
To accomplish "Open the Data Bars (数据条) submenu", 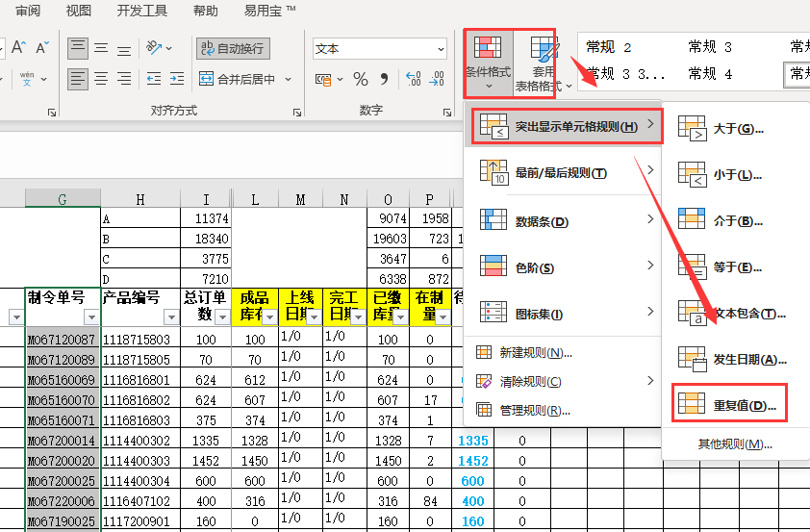I will pos(563,221).
